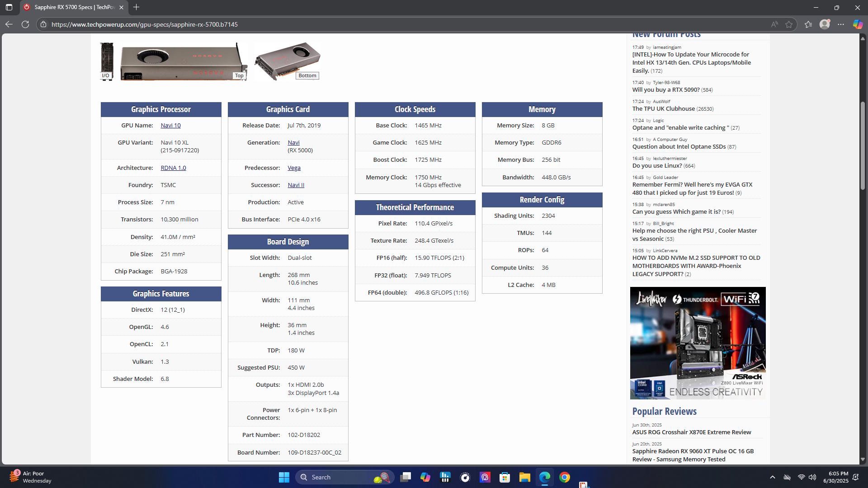Screen dimensions: 868x488
Task: Open 'Help me choose the right PSU' post
Action: point(694,235)
